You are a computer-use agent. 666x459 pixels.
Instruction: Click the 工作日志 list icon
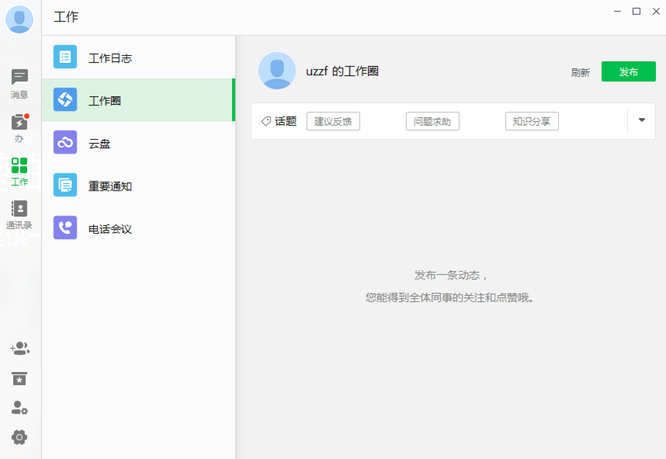pyautogui.click(x=65, y=57)
